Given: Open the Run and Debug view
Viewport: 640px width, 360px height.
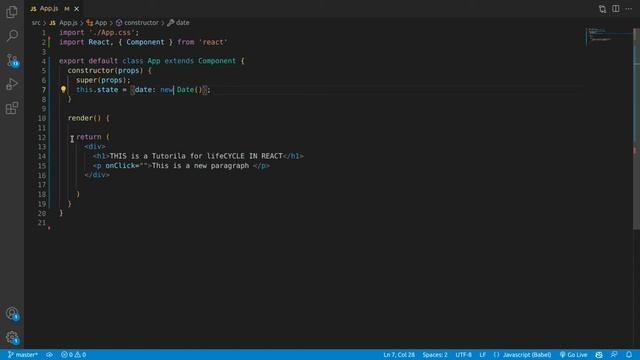Looking at the screenshot, I should click(x=12, y=84).
